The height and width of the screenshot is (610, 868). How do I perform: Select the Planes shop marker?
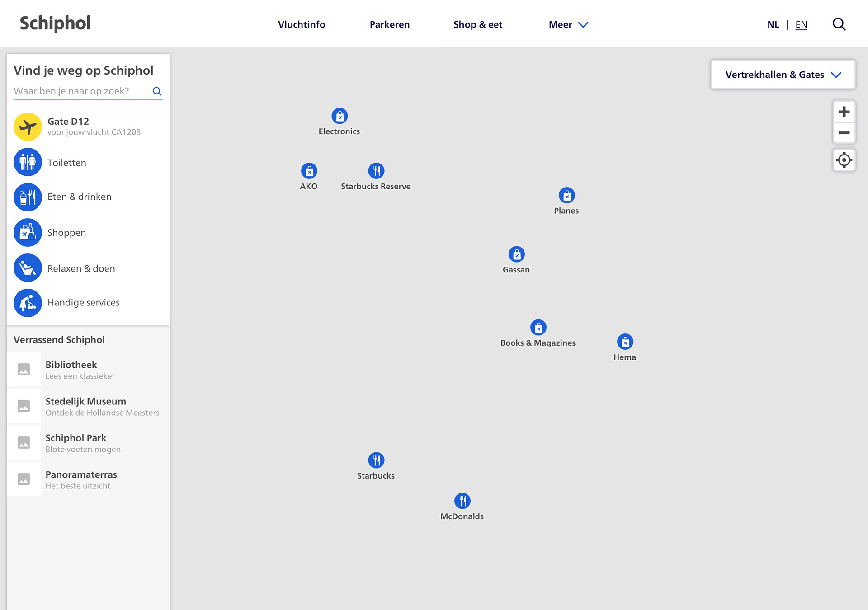pos(567,196)
